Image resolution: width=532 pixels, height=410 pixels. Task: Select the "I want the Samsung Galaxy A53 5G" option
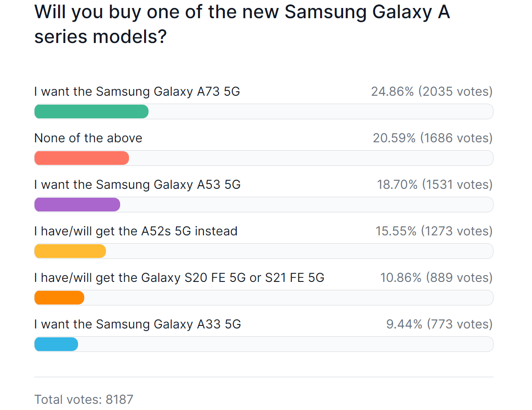[x=137, y=185]
